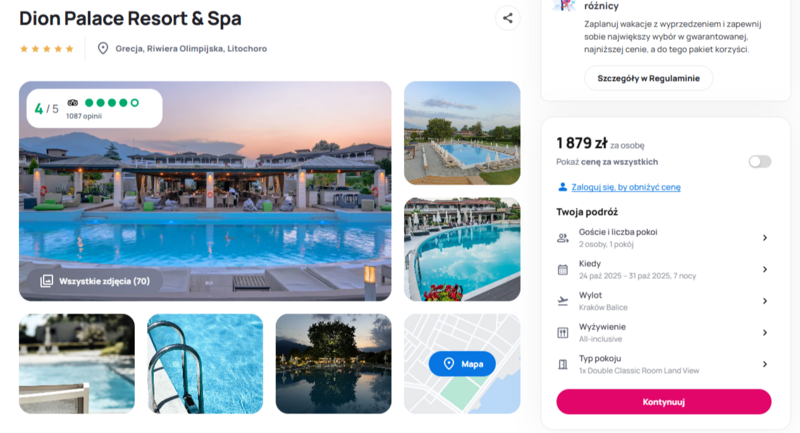
Task: Open Szczegóły w Regulaminie
Action: [x=648, y=78]
